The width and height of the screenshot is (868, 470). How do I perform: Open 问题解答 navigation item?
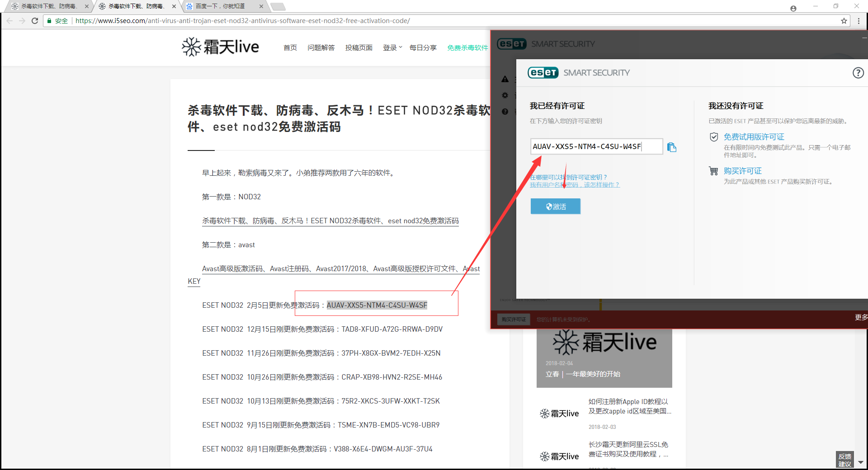coord(321,48)
